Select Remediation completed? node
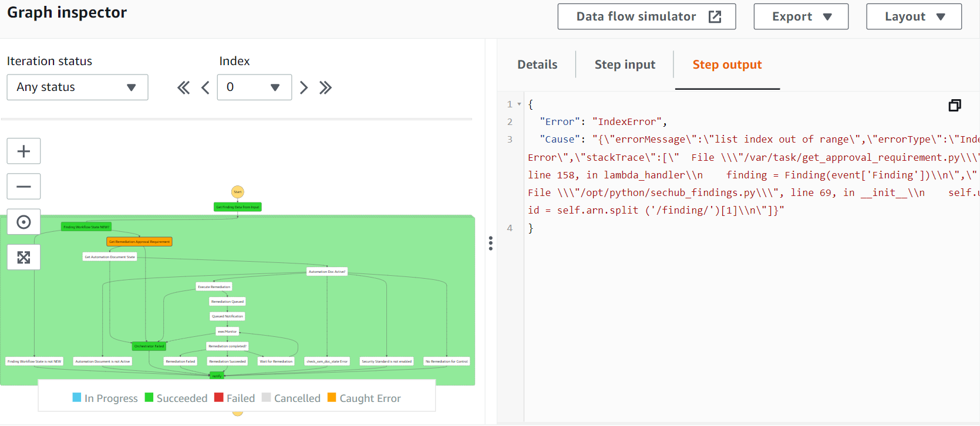 (227, 346)
